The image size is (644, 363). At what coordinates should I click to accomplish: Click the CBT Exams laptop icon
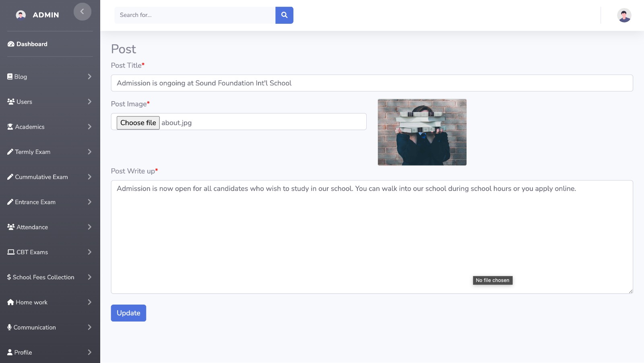[11, 252]
